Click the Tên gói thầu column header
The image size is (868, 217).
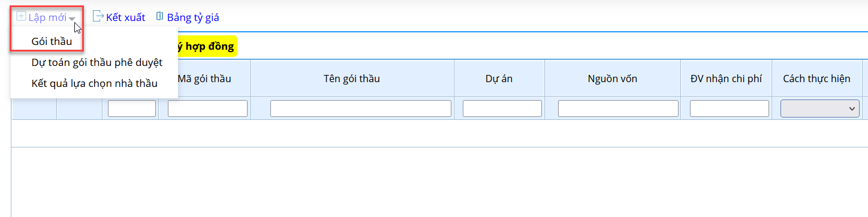[x=352, y=79]
